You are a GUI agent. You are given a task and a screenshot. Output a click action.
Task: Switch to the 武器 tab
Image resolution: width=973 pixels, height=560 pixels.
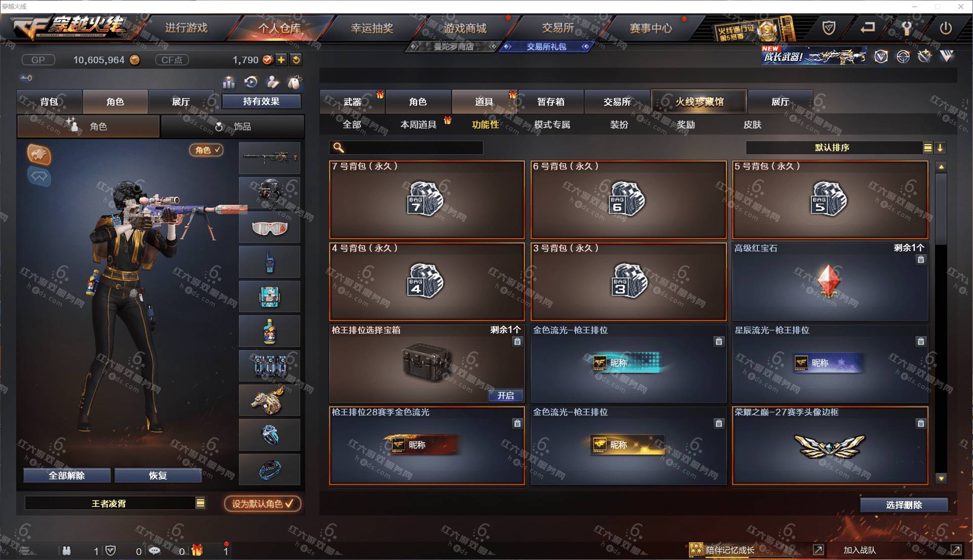[x=352, y=102]
